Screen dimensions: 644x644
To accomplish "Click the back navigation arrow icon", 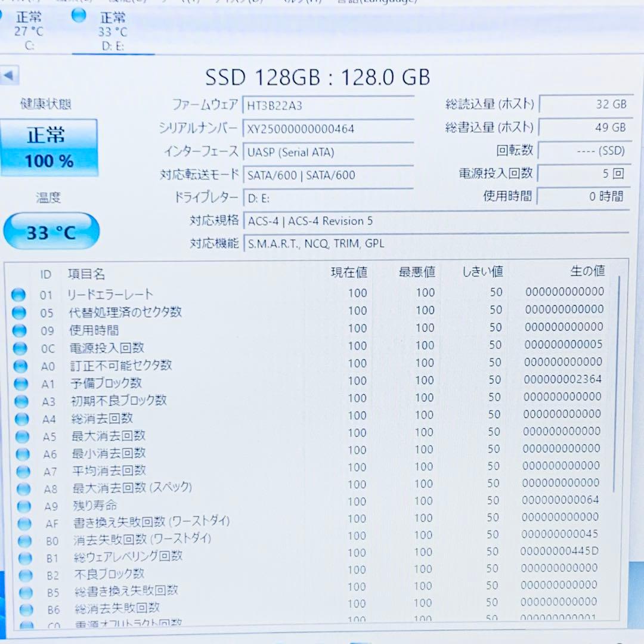I will point(9,76).
